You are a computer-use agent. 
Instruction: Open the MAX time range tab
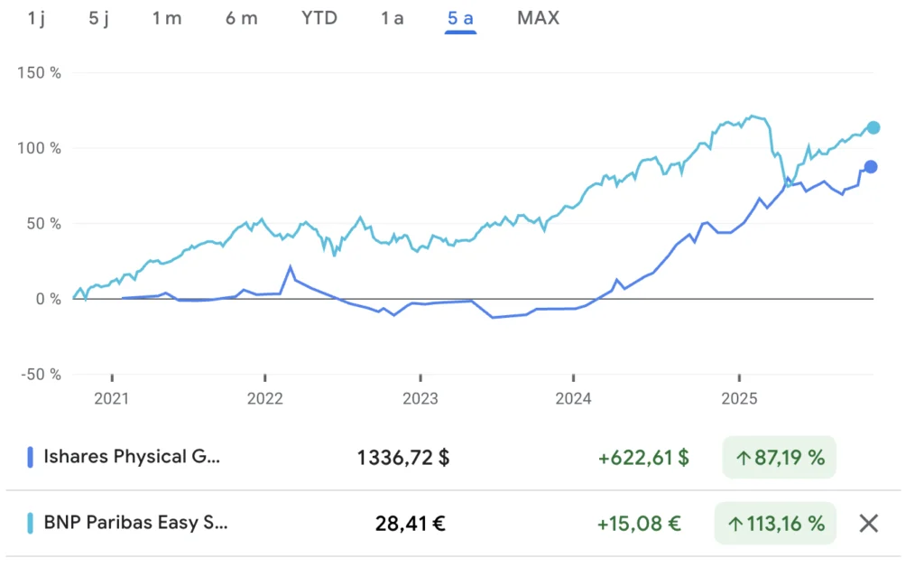(x=538, y=18)
